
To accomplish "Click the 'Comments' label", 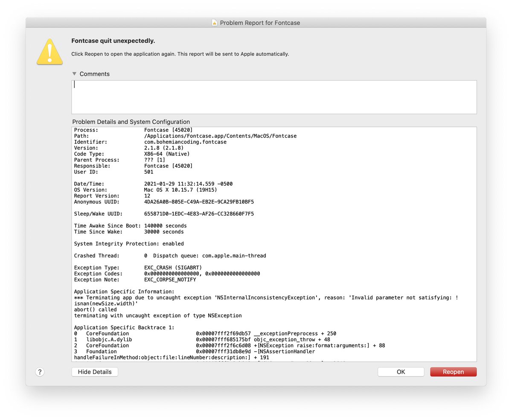I will pos(95,74).
